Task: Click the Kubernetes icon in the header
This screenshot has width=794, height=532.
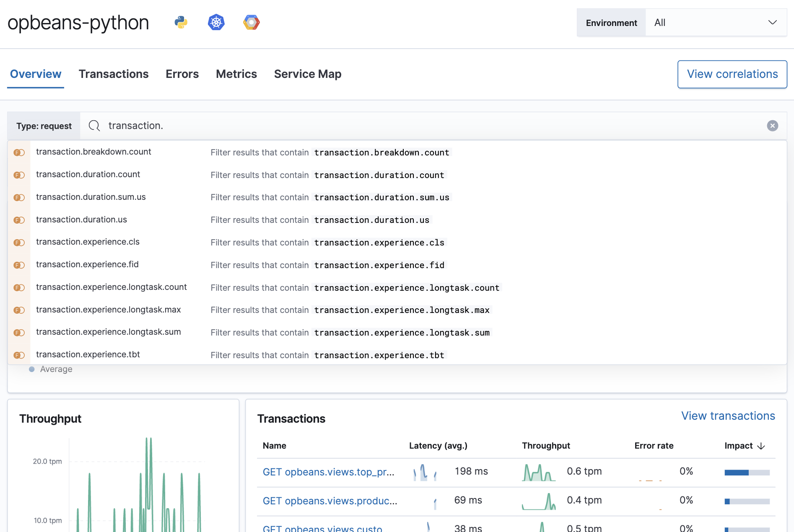Action: coord(216,22)
